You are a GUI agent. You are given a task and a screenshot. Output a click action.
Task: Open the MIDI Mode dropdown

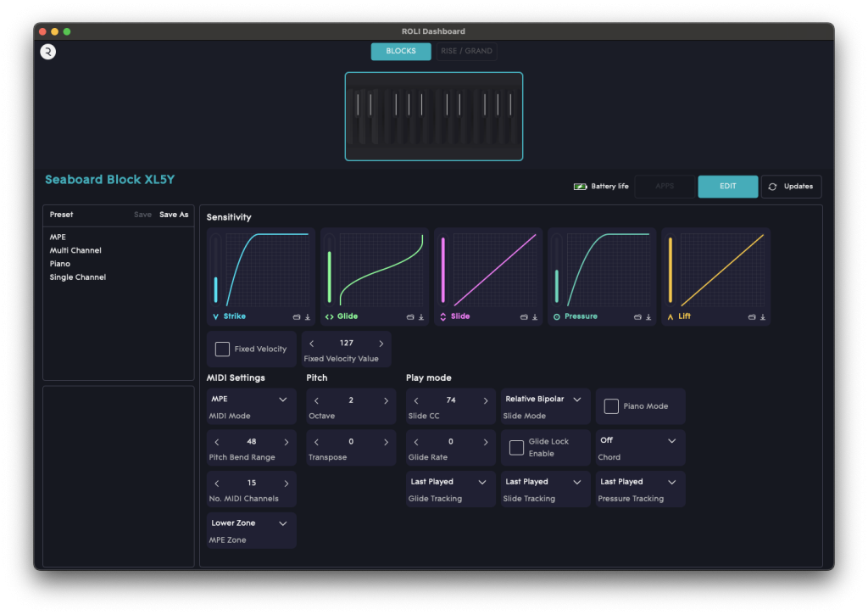click(251, 400)
